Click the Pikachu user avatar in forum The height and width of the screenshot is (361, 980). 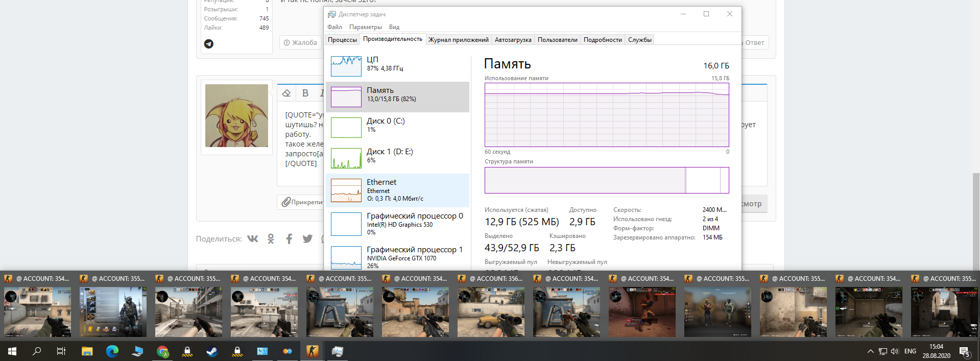(x=236, y=116)
